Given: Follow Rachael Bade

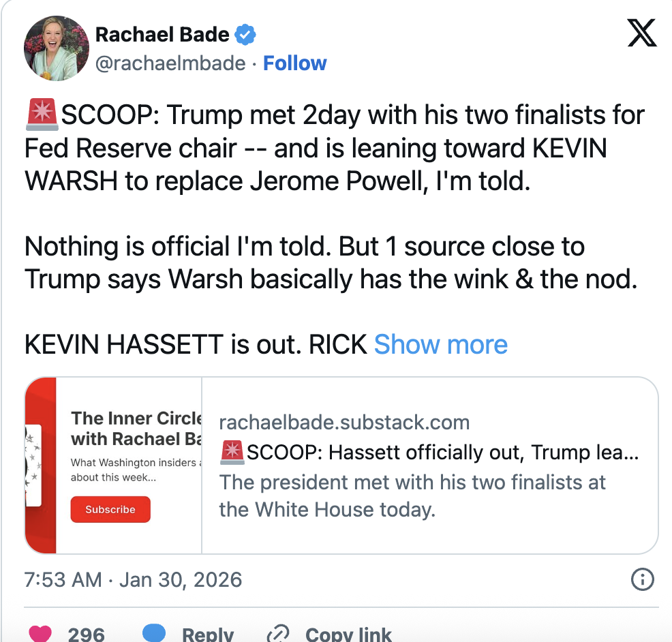Looking at the screenshot, I should click(x=294, y=63).
